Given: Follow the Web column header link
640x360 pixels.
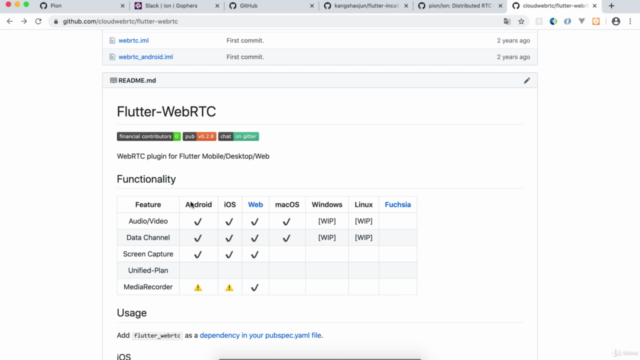Looking at the screenshot, I should click(x=255, y=204).
